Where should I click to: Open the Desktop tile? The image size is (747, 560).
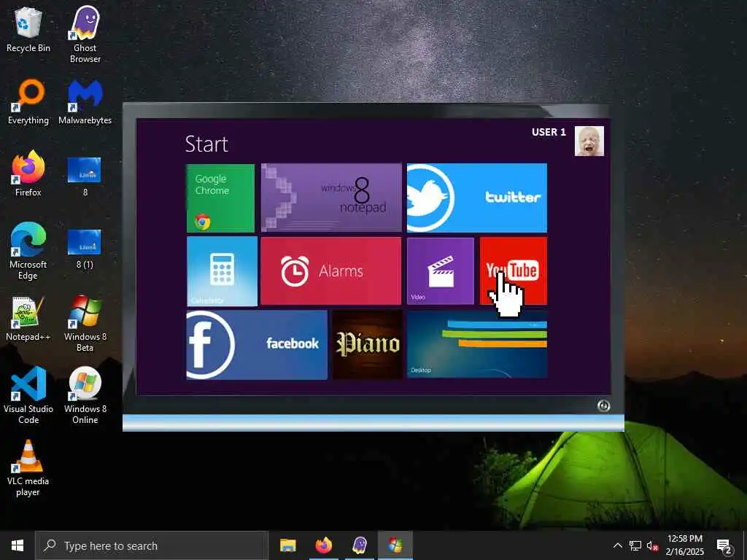(477, 344)
